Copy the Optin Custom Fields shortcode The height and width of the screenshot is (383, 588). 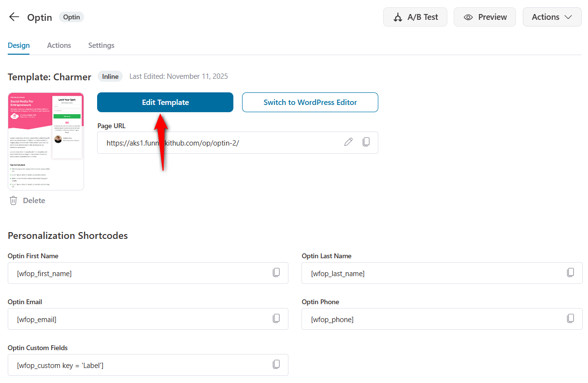tap(276, 364)
